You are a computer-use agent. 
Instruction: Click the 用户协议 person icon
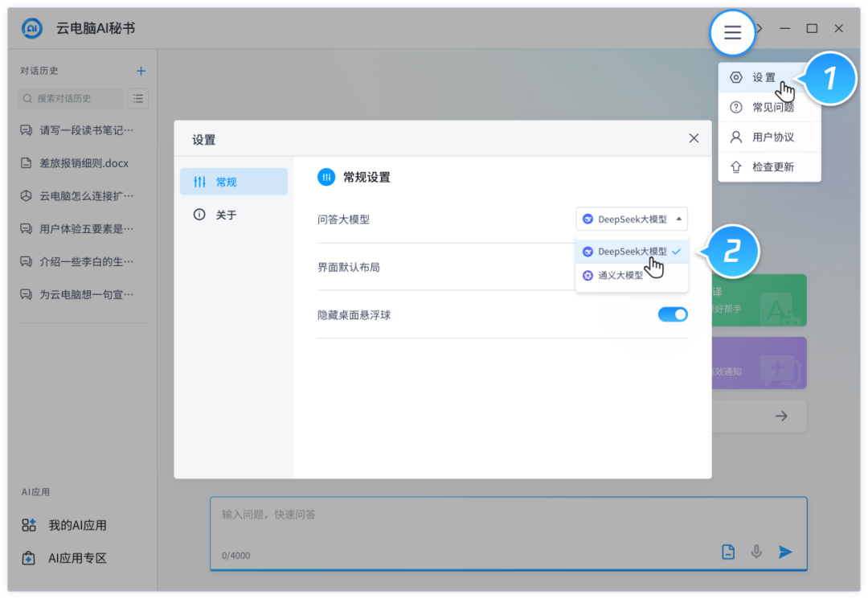pyautogui.click(x=735, y=137)
